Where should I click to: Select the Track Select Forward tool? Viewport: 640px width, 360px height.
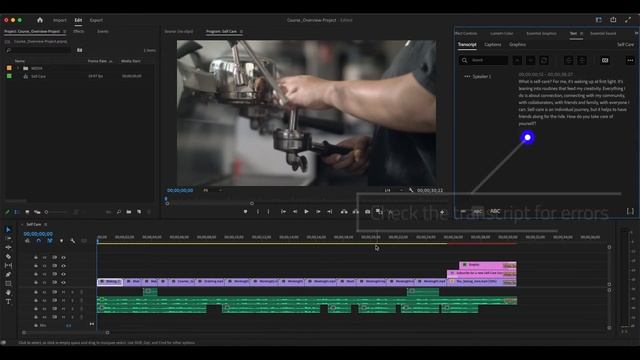(x=8, y=239)
